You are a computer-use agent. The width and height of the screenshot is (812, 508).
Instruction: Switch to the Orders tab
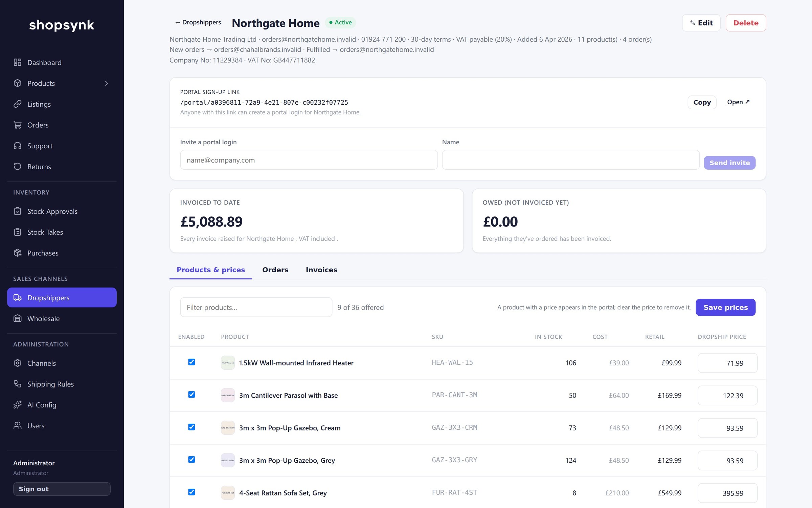point(275,270)
